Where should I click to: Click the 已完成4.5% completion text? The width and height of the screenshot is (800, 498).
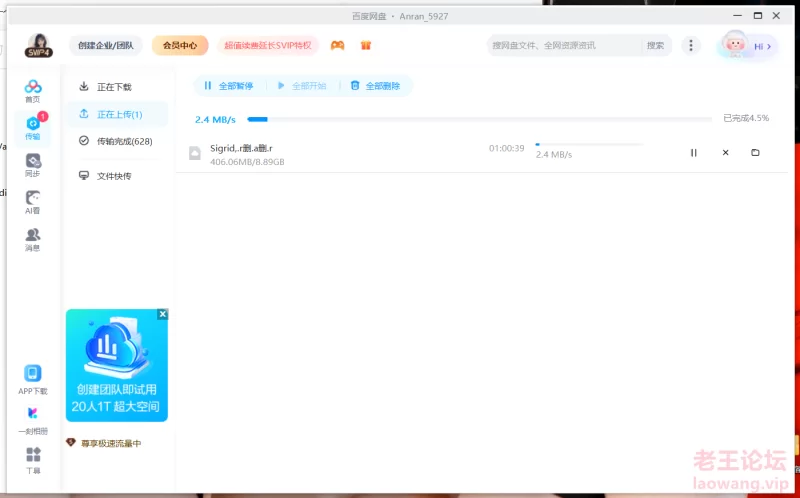coord(746,118)
